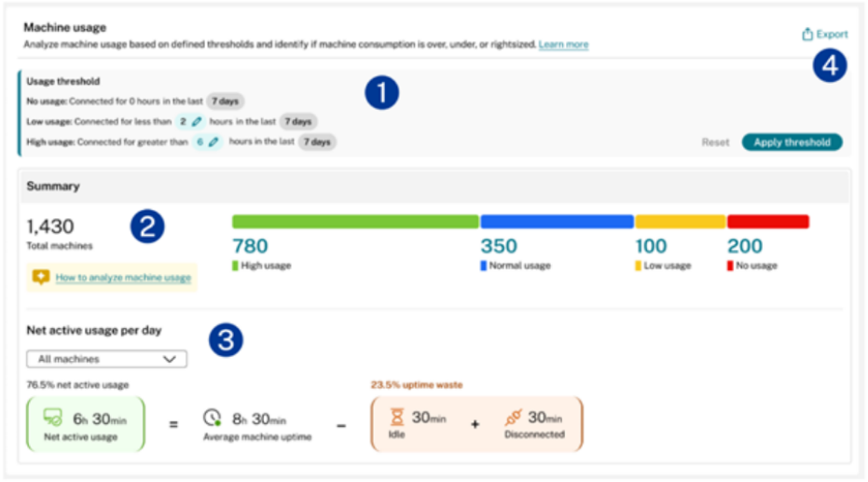Click the yellow chat tip icon
The height and width of the screenshot is (482, 868).
(x=40, y=277)
